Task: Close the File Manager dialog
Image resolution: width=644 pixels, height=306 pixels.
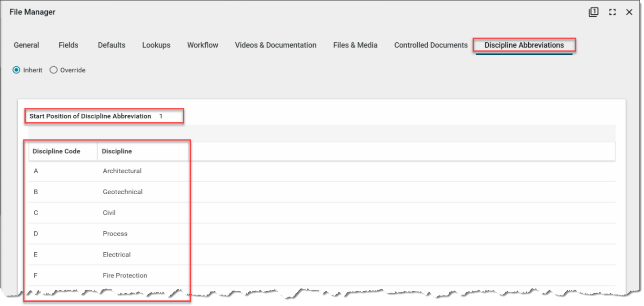Action: coord(629,12)
